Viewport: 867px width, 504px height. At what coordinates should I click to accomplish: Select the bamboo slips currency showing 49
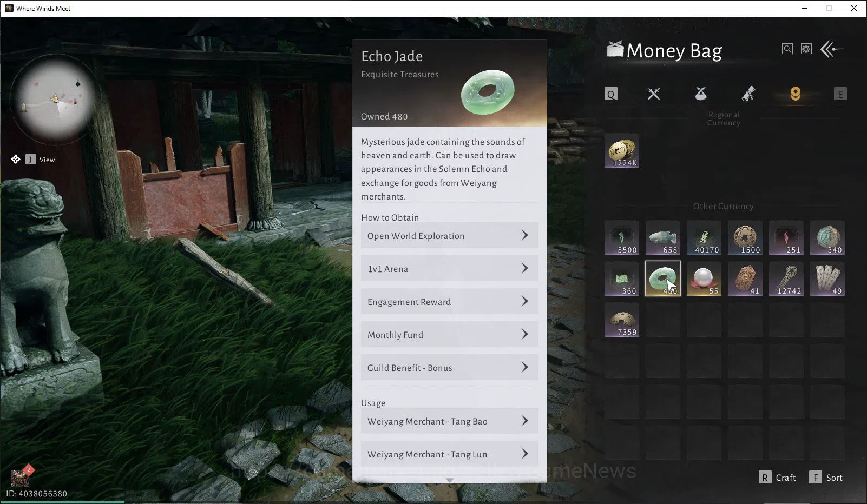click(x=827, y=279)
